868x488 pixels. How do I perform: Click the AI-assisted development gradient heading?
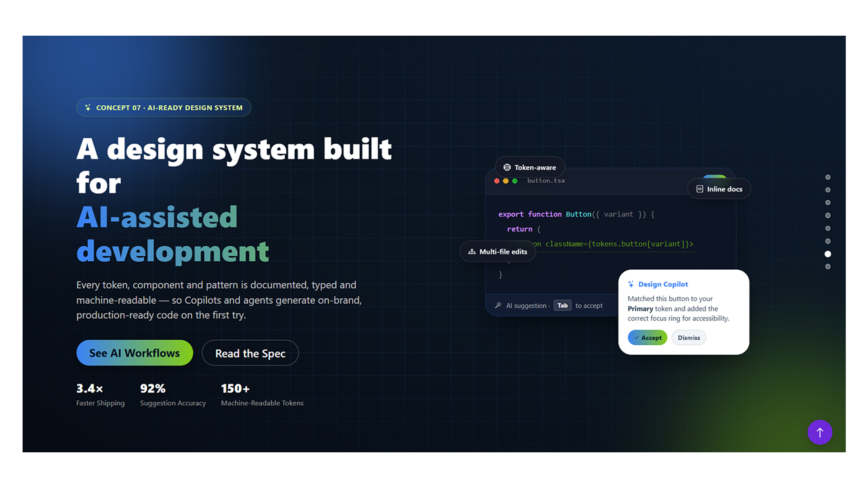pos(173,234)
